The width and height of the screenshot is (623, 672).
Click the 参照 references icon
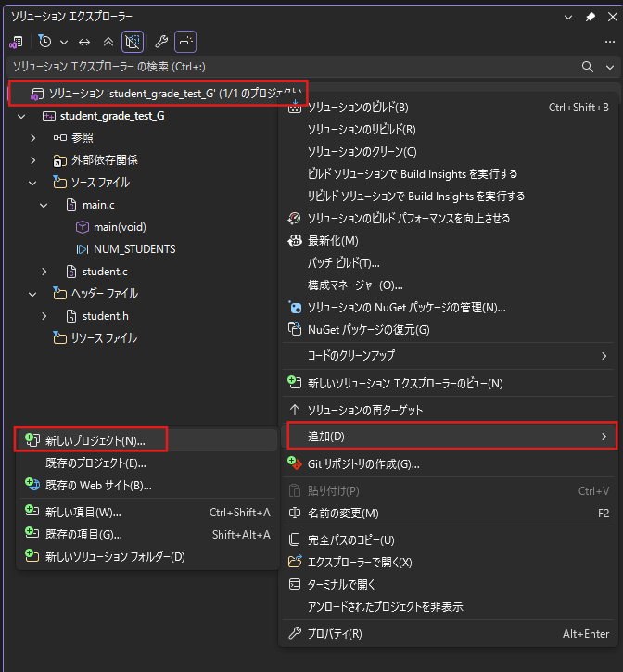(x=60, y=138)
